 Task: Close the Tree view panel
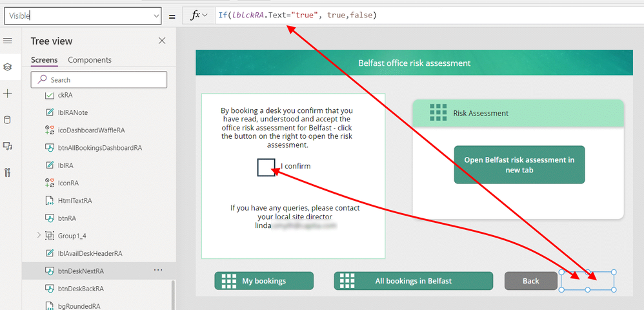(x=162, y=40)
